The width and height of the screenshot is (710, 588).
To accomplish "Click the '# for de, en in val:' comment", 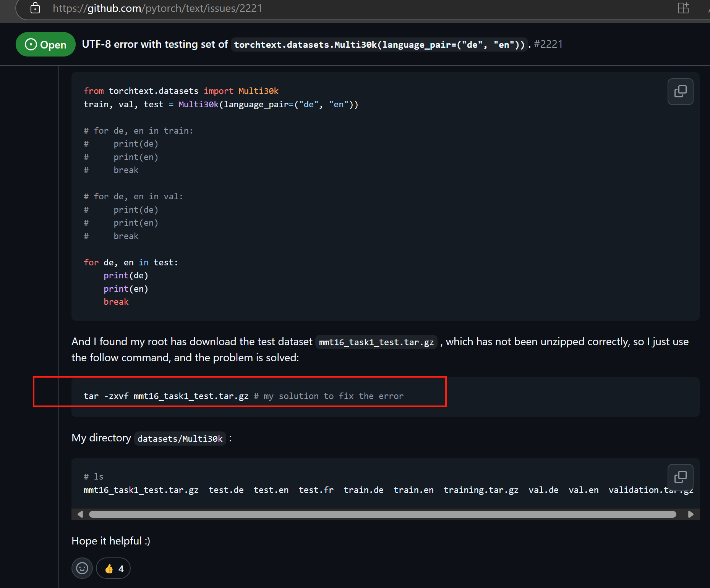I will click(x=133, y=196).
